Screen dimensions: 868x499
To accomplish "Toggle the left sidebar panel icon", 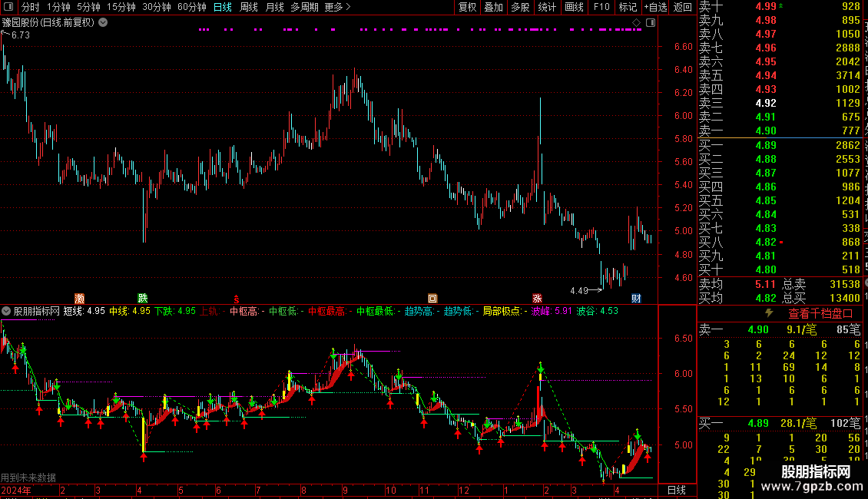I will click(x=8, y=7).
